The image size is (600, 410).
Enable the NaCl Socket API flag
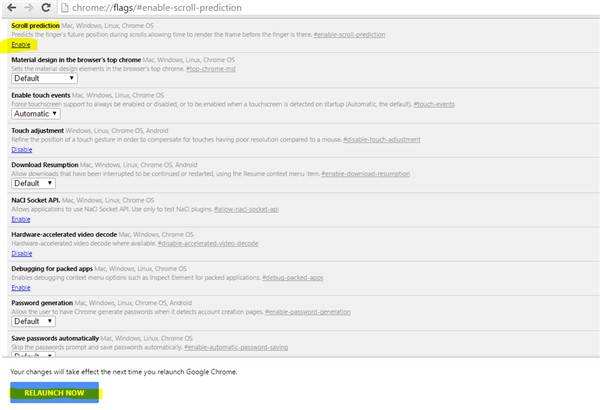[21, 219]
